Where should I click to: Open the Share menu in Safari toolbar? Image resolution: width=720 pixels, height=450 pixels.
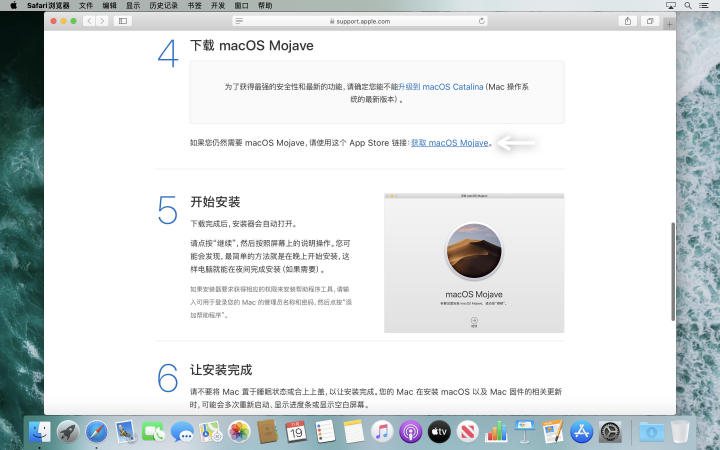click(628, 21)
